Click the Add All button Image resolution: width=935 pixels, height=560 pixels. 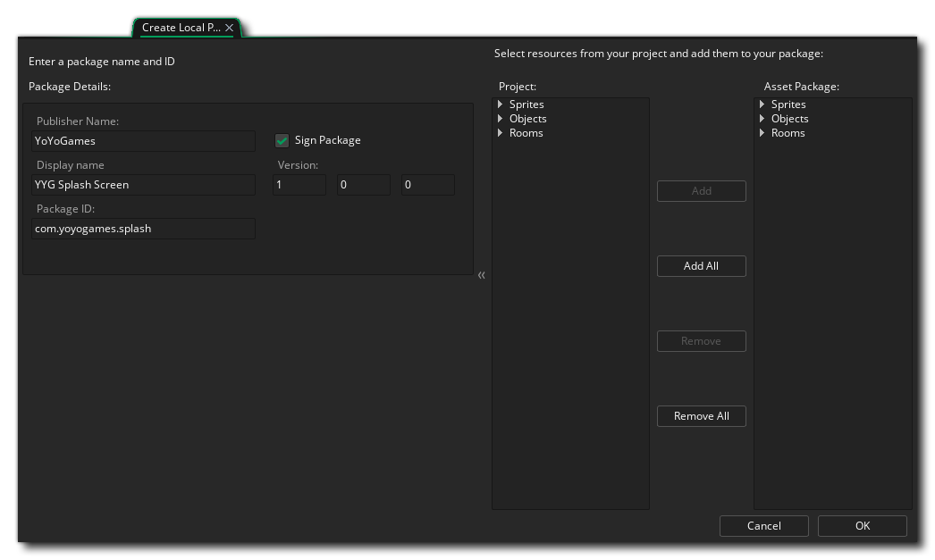(x=701, y=265)
